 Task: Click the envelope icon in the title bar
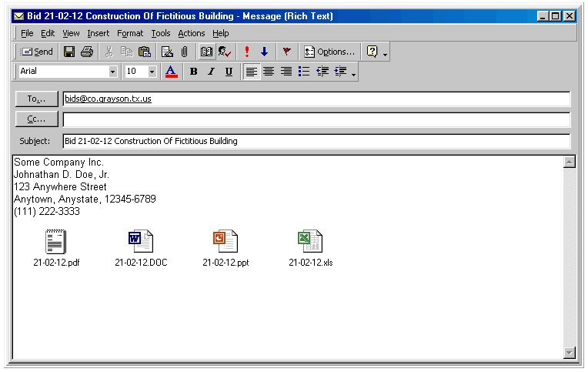[18, 16]
